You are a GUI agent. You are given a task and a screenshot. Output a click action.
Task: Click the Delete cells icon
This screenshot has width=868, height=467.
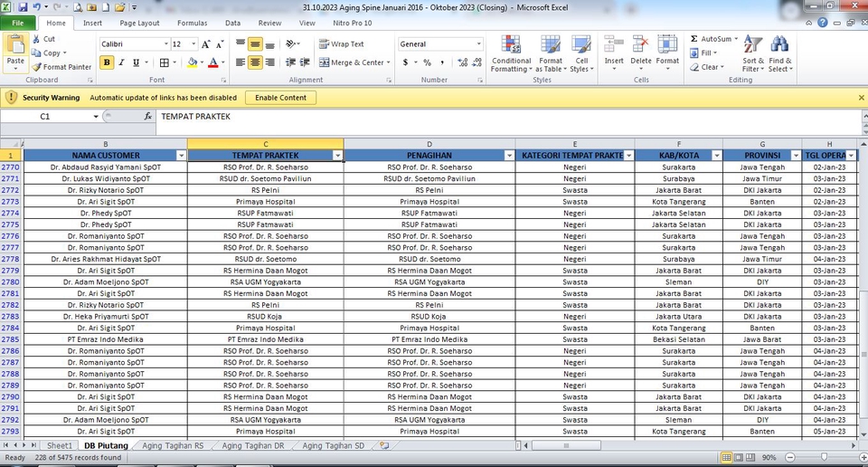click(640, 44)
